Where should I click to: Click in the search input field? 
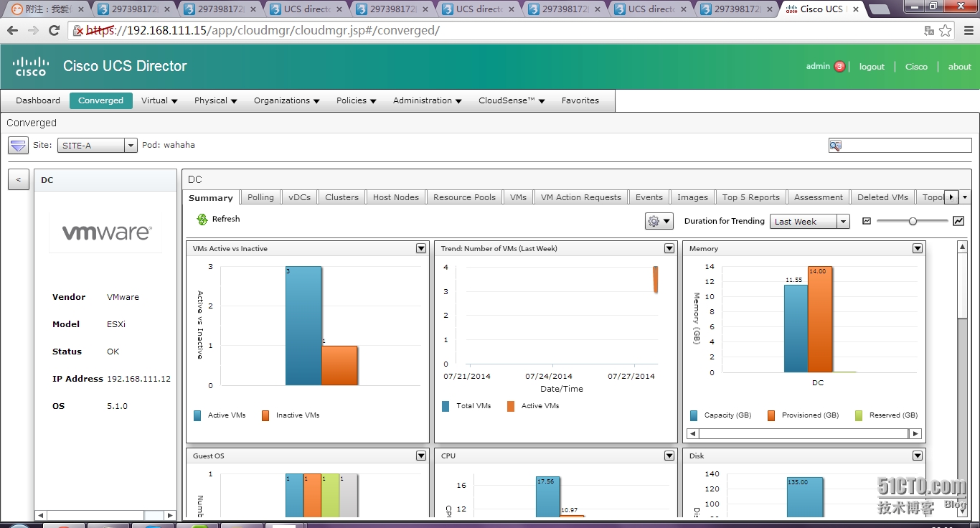[x=905, y=146]
